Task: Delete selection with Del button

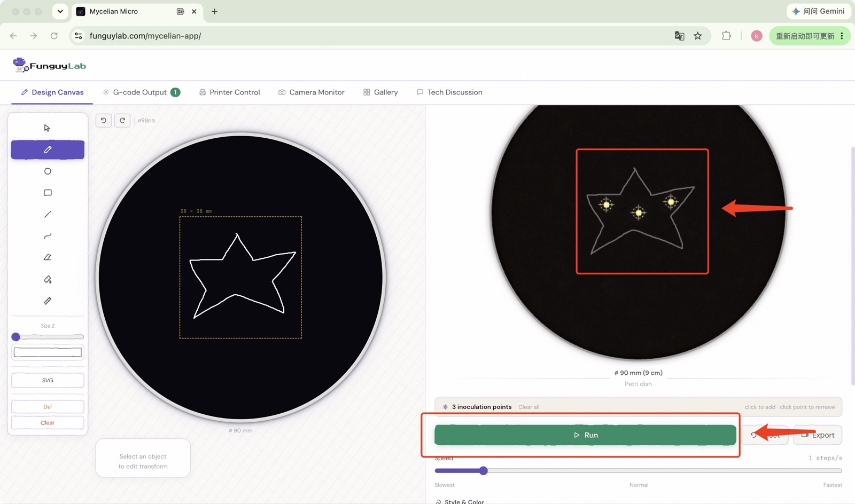Action: coord(48,407)
